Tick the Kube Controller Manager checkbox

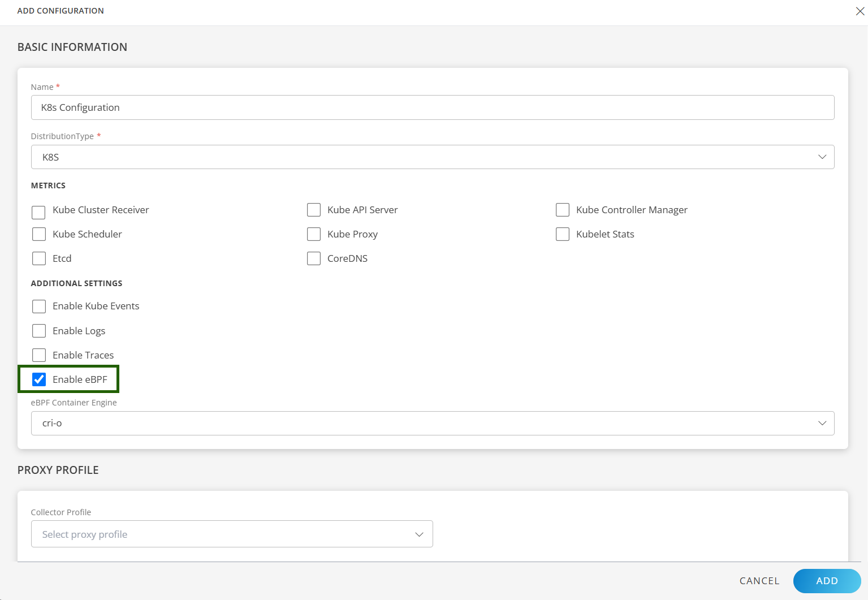(x=563, y=210)
